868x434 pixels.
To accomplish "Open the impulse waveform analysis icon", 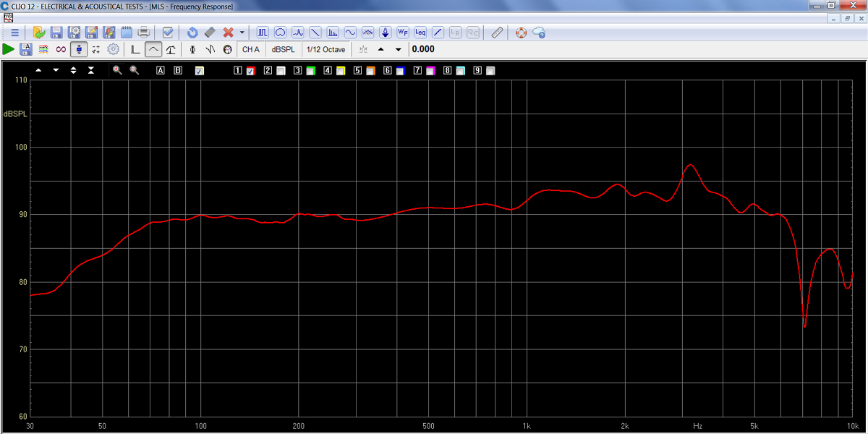I will [x=297, y=33].
